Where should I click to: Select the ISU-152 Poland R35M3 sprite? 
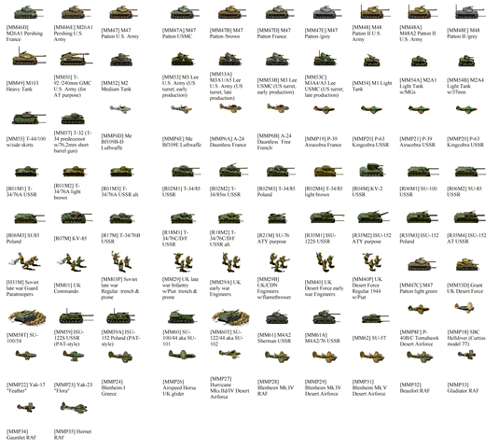(x=423, y=217)
